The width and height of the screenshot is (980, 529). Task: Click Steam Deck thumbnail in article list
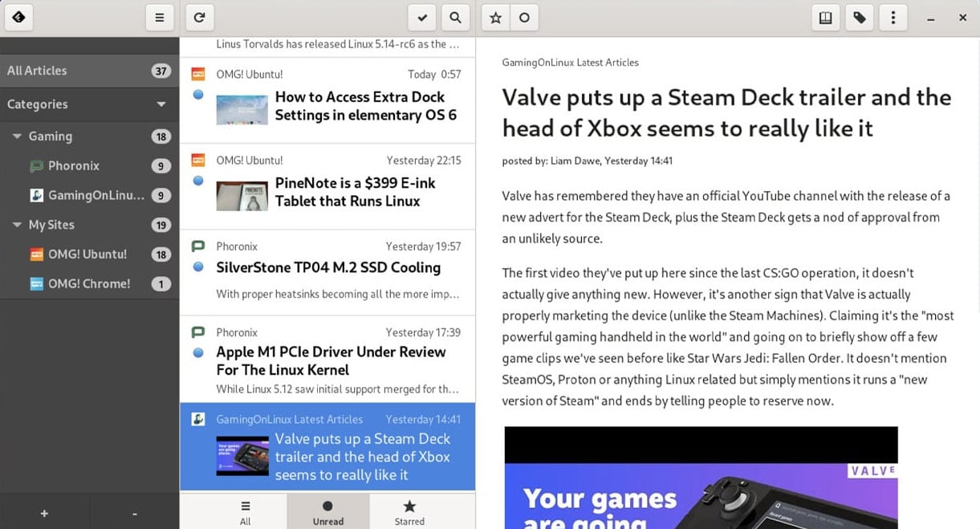[x=242, y=456]
